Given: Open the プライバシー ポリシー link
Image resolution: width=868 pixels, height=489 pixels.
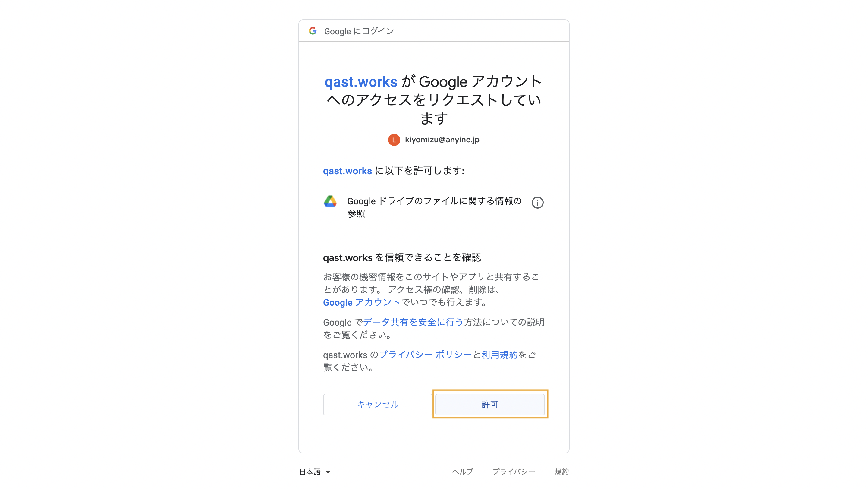Looking at the screenshot, I should [425, 355].
